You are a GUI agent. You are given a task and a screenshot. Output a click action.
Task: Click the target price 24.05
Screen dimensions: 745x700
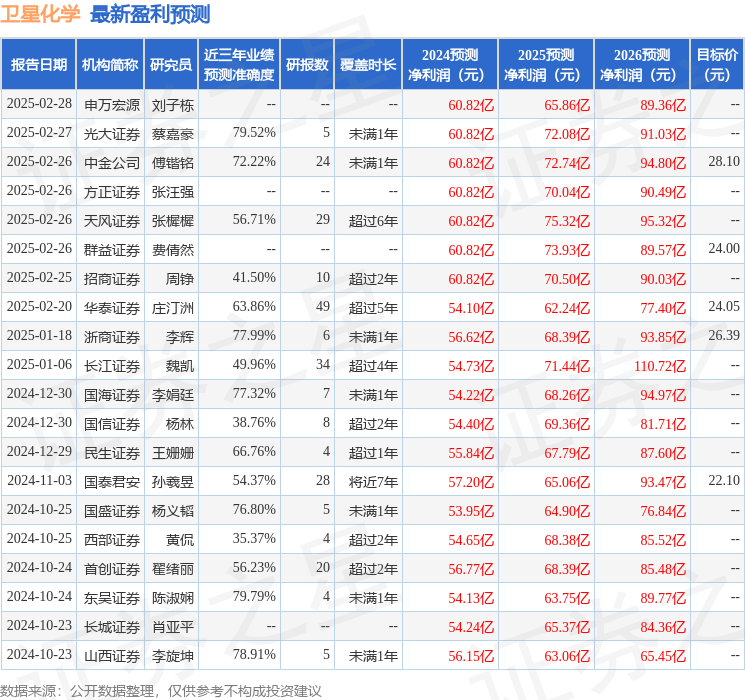pos(724,306)
